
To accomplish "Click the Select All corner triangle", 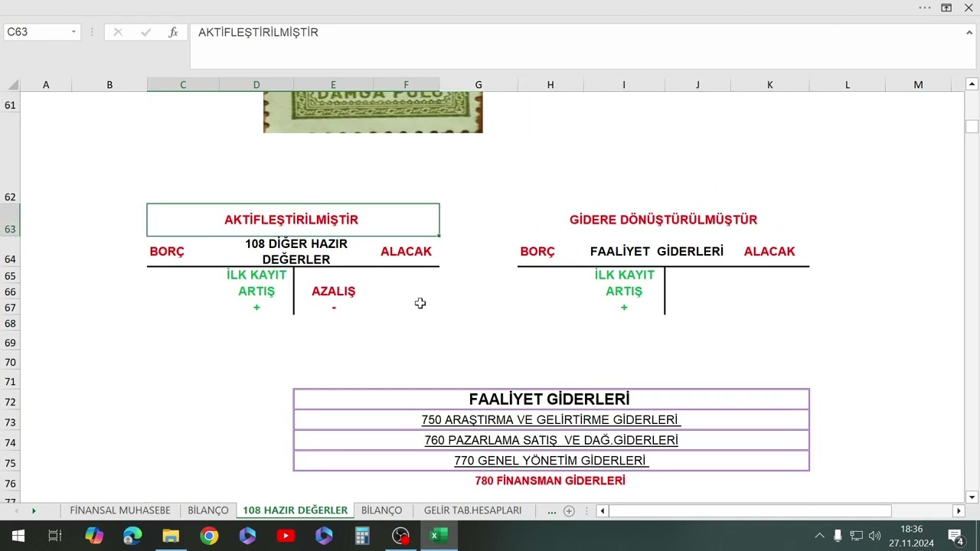I will (13, 85).
